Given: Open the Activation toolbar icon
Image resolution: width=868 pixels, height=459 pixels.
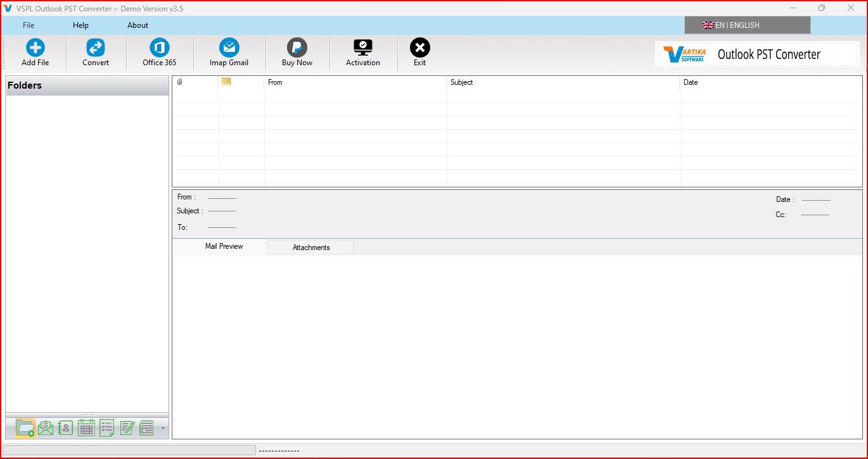Looking at the screenshot, I should [363, 48].
